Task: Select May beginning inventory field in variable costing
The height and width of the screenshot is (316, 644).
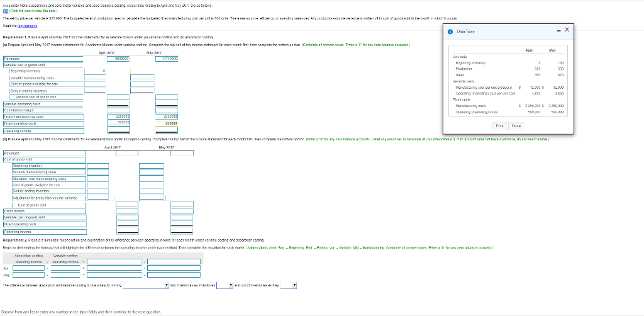Action: (143, 71)
